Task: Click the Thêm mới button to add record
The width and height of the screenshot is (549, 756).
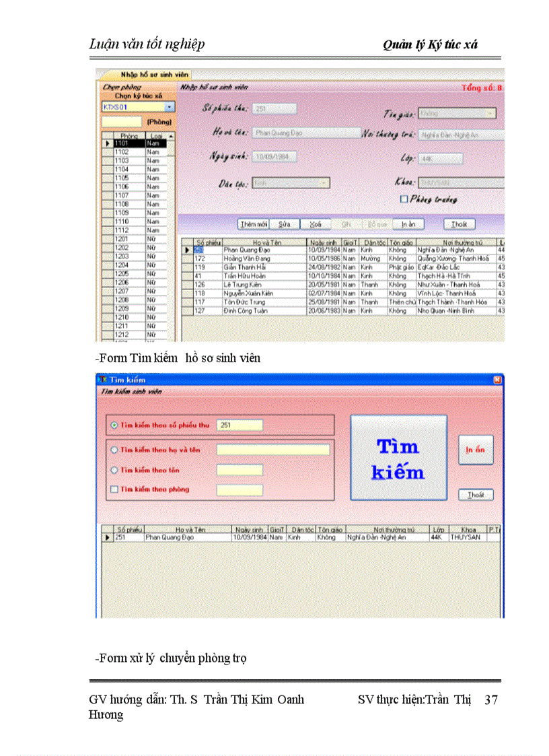Action: pos(252,224)
